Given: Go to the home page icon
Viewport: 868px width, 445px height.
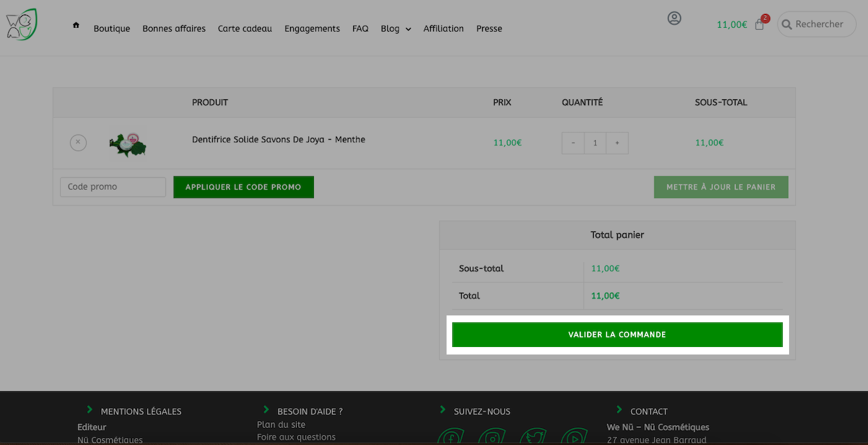Looking at the screenshot, I should click(76, 25).
